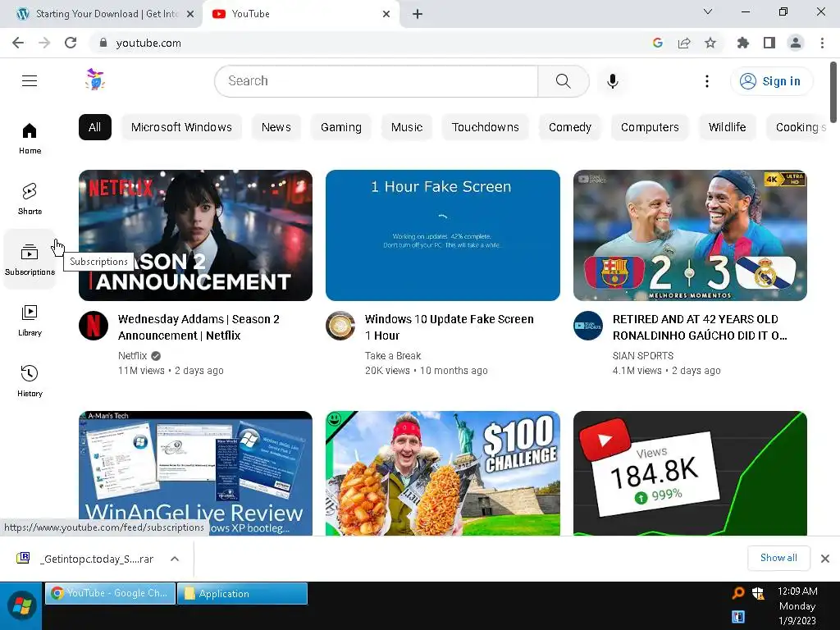The width and height of the screenshot is (840, 630).
Task: Open Library in sidebar
Action: point(30,321)
